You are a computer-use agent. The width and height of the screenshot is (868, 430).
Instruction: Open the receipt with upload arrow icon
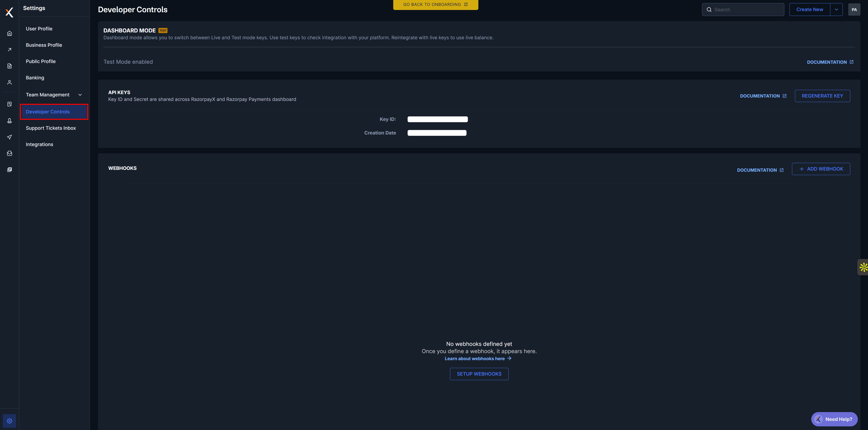pyautogui.click(x=10, y=104)
